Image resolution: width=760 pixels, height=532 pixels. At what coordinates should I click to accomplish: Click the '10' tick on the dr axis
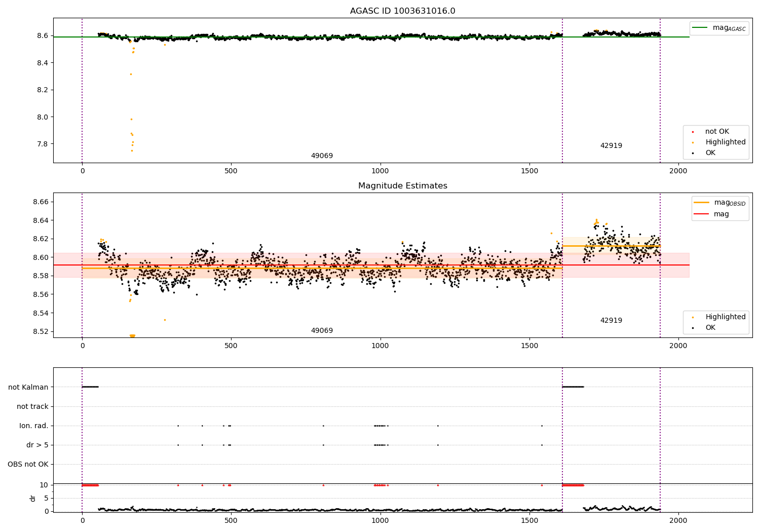point(44,485)
